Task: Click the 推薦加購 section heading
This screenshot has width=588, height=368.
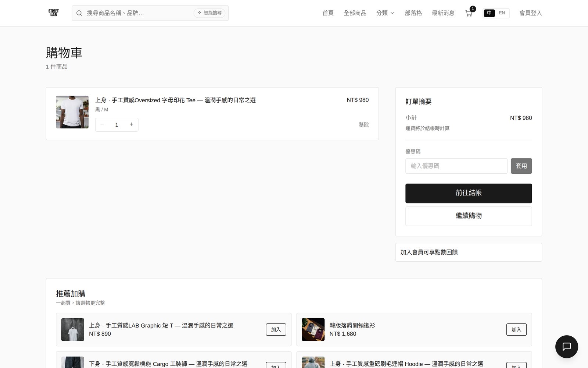Action: point(71,294)
